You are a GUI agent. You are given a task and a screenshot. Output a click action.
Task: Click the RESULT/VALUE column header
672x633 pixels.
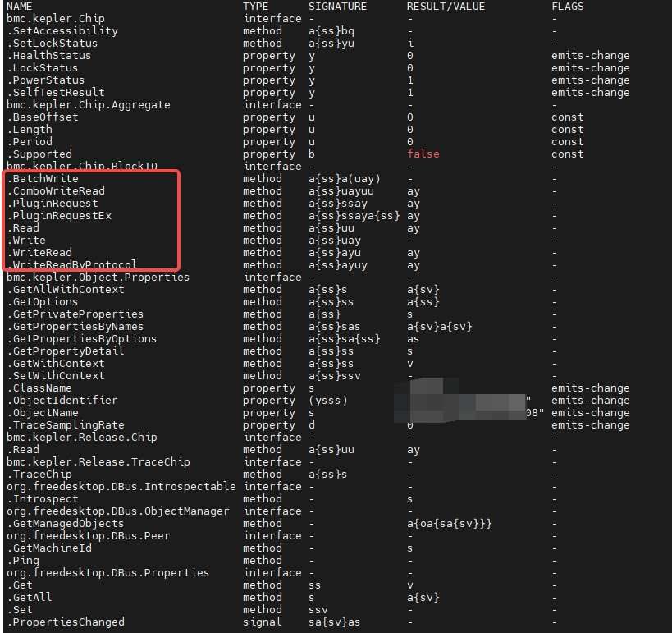click(x=446, y=7)
